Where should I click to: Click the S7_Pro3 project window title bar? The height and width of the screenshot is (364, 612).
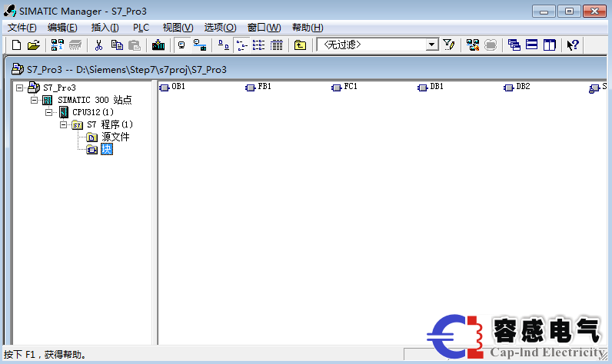click(306, 69)
